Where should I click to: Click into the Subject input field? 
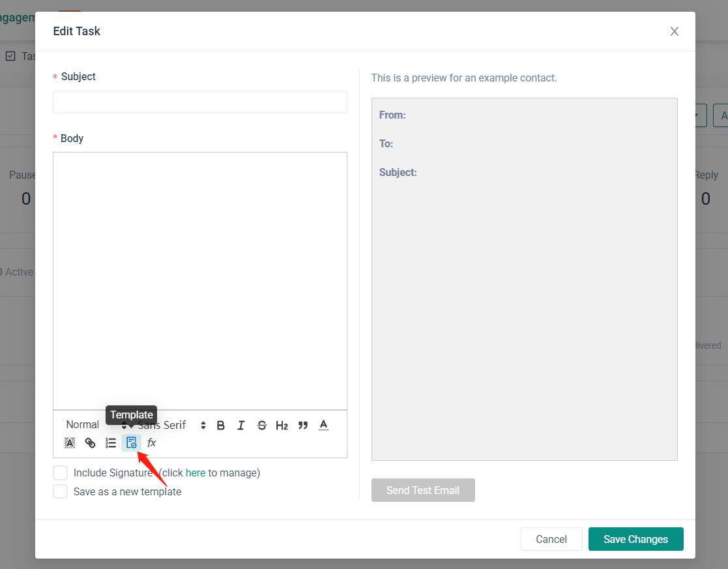[x=199, y=102]
